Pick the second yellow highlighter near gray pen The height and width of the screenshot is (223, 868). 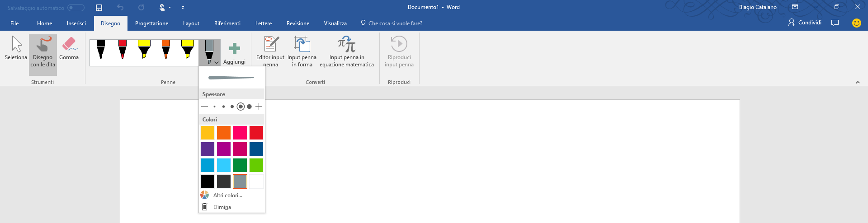[188, 50]
